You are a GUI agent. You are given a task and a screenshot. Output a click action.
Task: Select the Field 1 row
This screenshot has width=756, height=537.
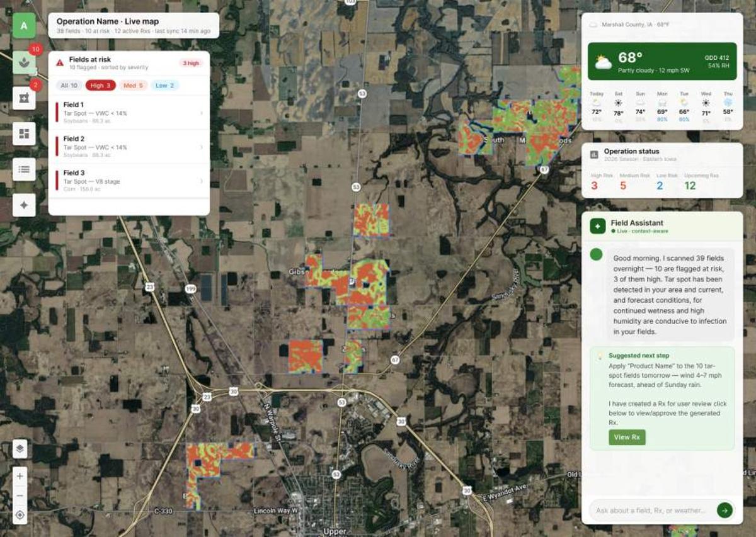coord(129,113)
